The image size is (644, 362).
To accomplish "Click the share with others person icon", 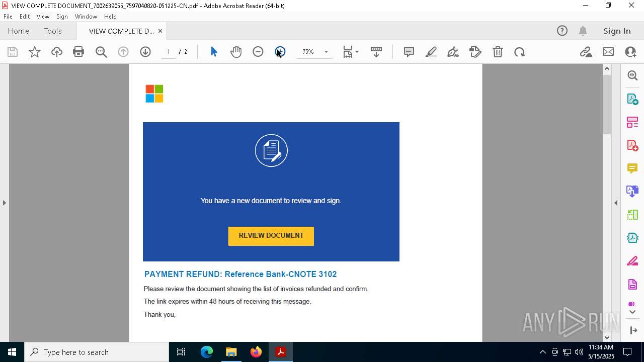I will tap(630, 52).
